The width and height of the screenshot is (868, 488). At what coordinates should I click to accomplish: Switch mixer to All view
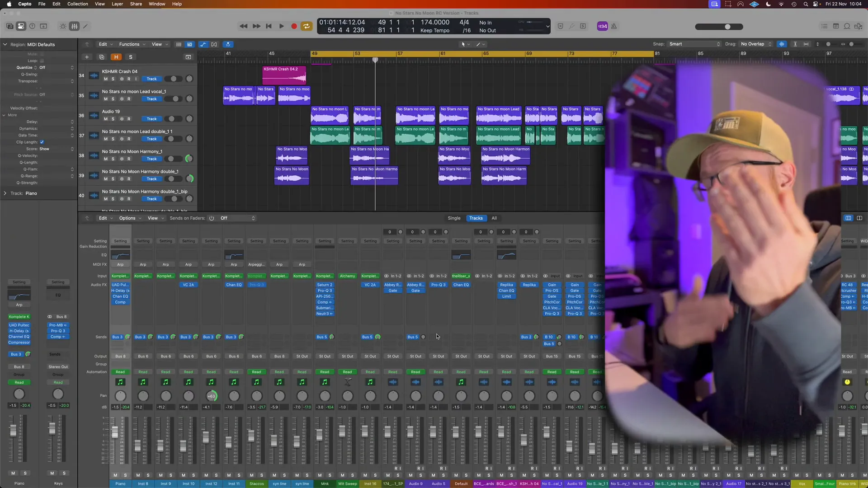494,218
